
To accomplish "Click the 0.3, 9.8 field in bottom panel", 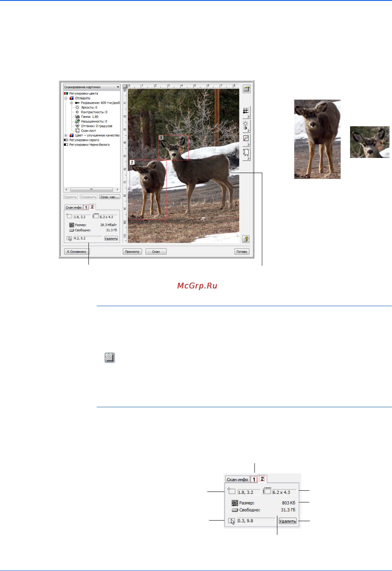I will [256, 521].
